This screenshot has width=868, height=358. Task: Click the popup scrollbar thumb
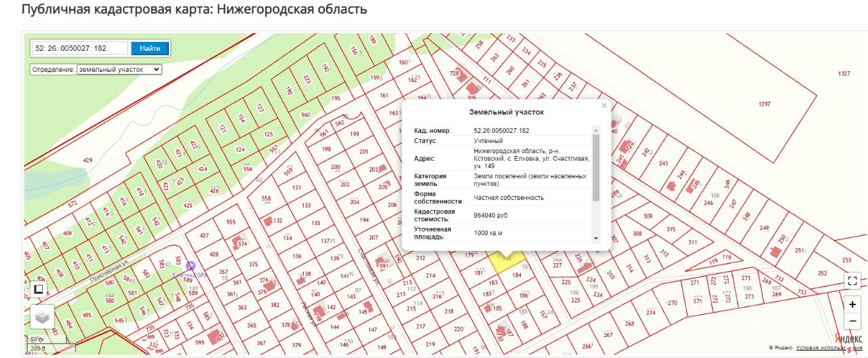pyautogui.click(x=596, y=167)
